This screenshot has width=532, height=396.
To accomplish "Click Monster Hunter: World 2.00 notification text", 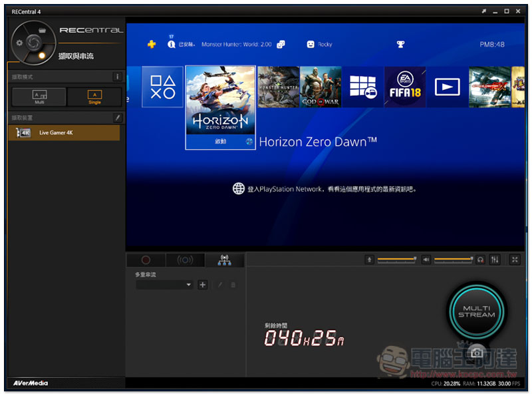I will [237, 44].
